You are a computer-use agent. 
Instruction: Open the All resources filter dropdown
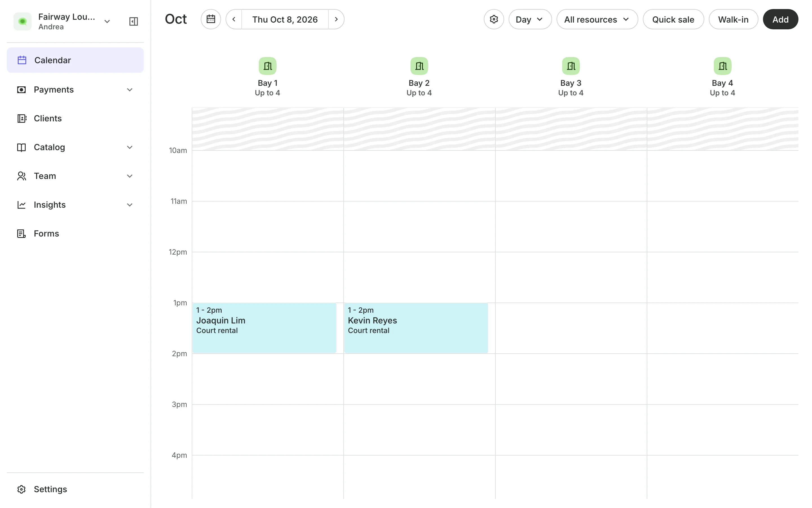click(x=597, y=19)
